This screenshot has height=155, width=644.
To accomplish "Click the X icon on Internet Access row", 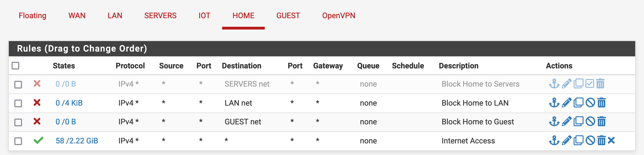I will point(611,140).
